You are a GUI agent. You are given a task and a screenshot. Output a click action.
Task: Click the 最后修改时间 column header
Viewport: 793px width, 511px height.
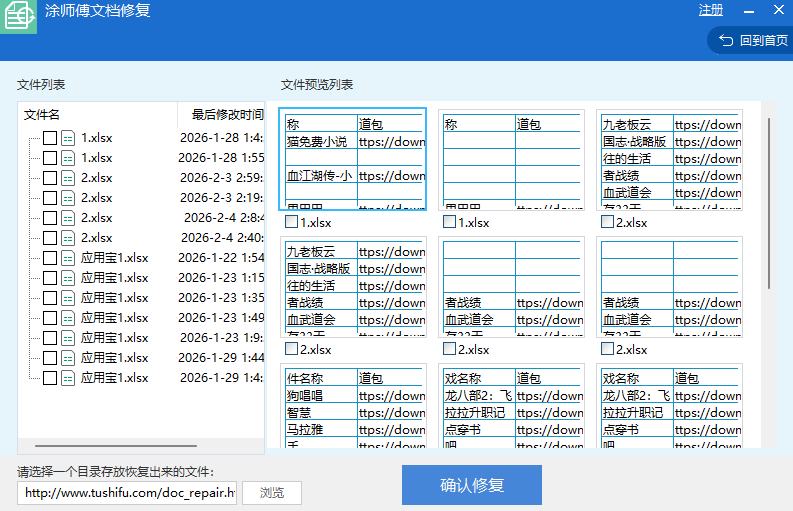226,115
